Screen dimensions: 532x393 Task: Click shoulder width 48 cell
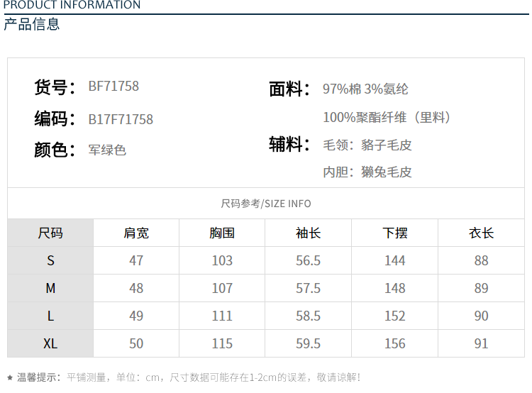pos(136,289)
